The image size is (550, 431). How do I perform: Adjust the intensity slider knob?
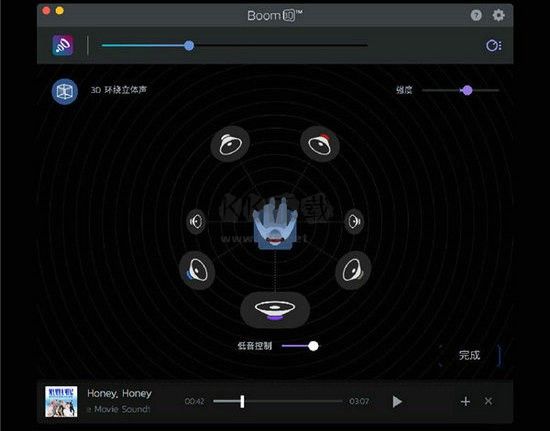467,90
